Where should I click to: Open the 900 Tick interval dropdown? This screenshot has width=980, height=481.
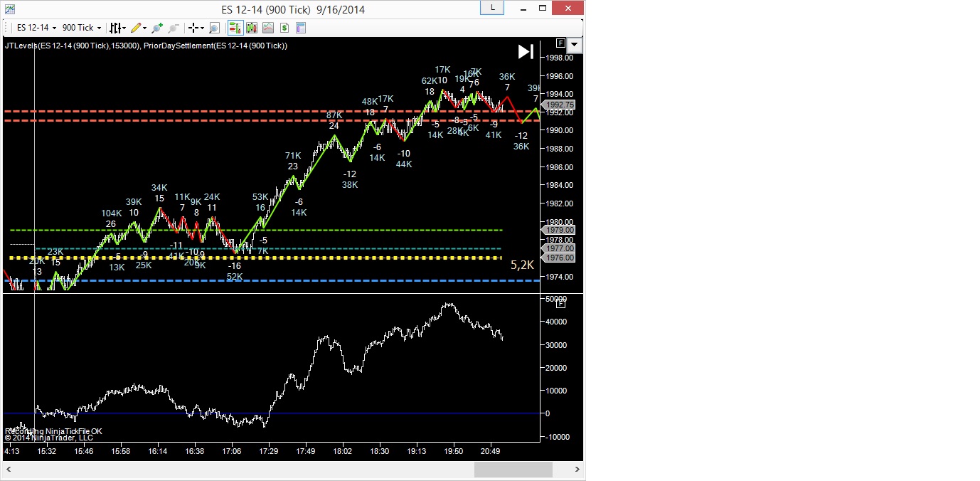[82, 28]
